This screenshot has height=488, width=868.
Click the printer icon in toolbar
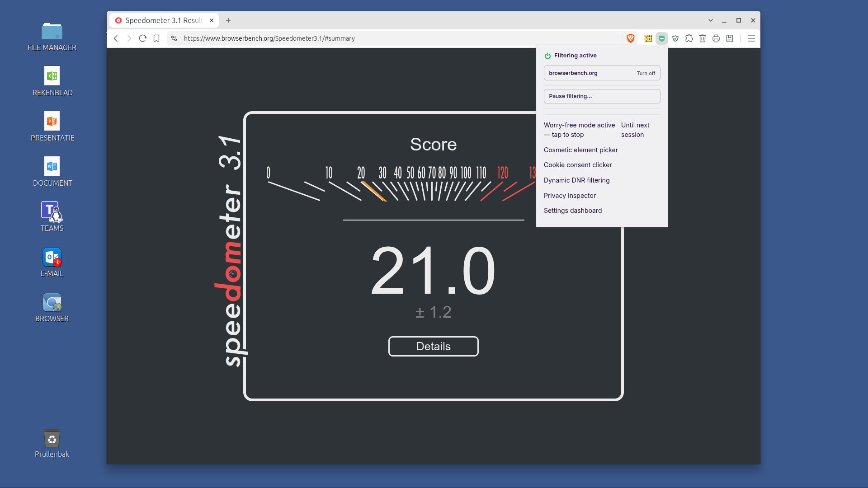point(716,38)
